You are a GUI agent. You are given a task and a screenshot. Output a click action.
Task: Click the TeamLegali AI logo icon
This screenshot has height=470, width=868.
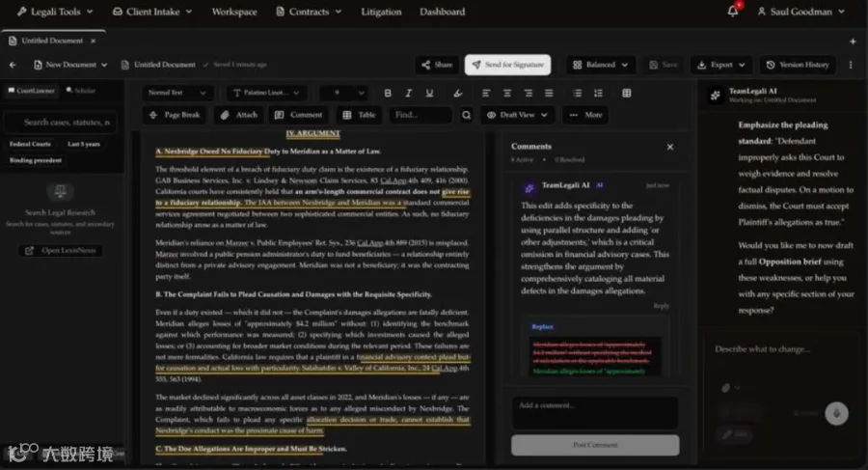[x=716, y=96]
